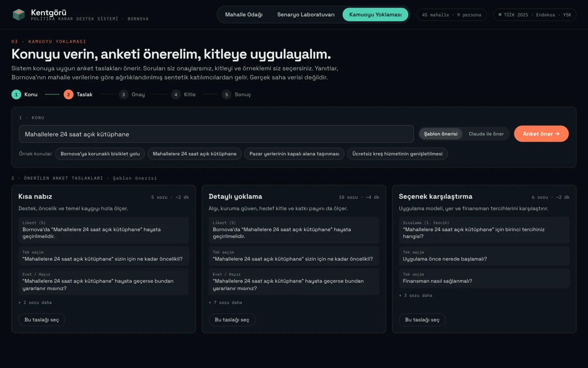
Task: Show "+ 3 soru daha" in Seçenek karşılaştırma
Action: click(x=416, y=296)
